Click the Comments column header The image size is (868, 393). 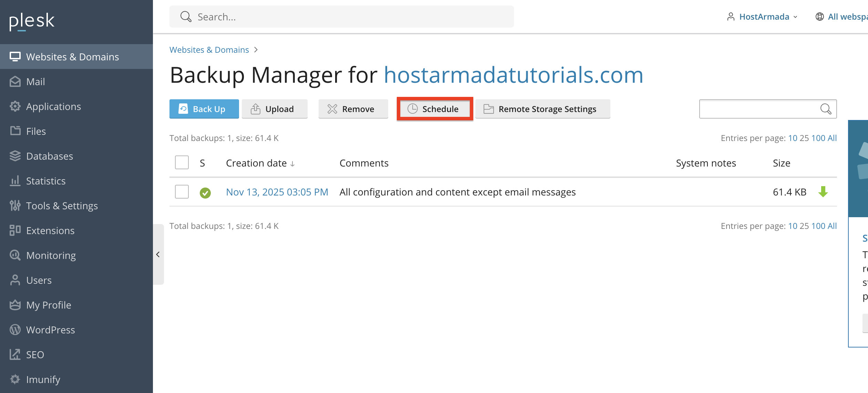click(x=364, y=163)
